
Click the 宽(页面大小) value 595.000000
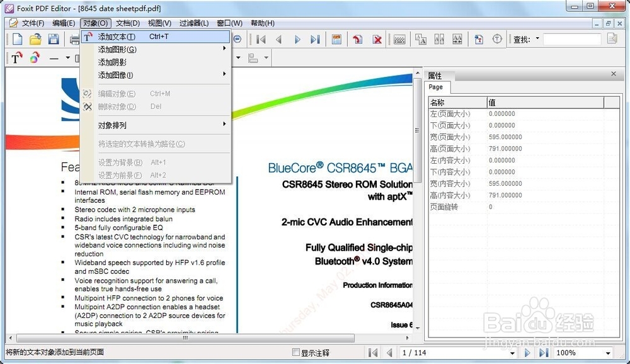click(505, 137)
